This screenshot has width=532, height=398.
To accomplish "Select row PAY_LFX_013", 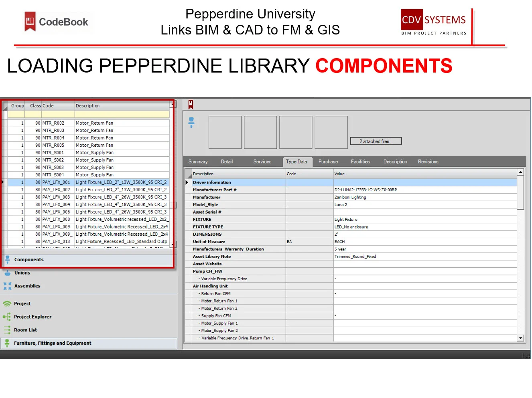I will coord(88,242).
